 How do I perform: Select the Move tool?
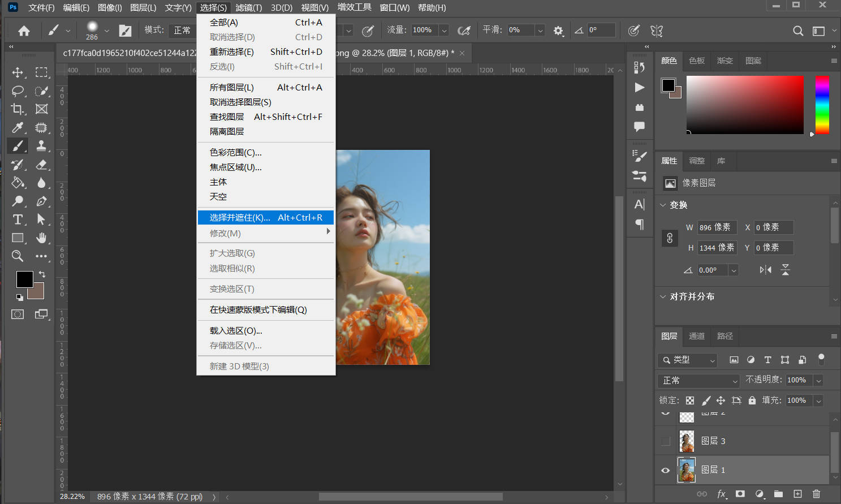click(18, 72)
